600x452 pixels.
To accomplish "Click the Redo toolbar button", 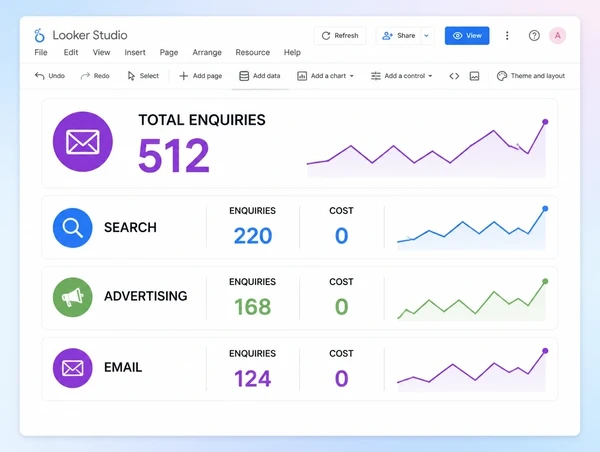I will coord(95,76).
